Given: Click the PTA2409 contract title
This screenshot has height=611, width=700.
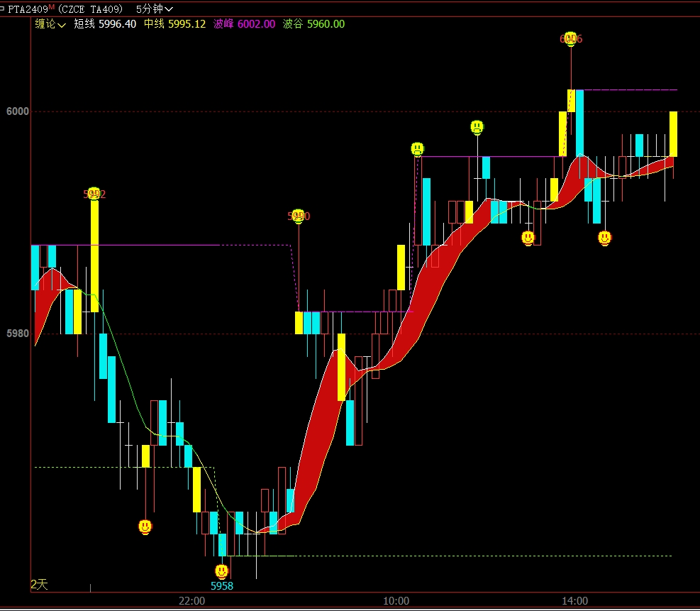Looking at the screenshot, I should coord(28,9).
